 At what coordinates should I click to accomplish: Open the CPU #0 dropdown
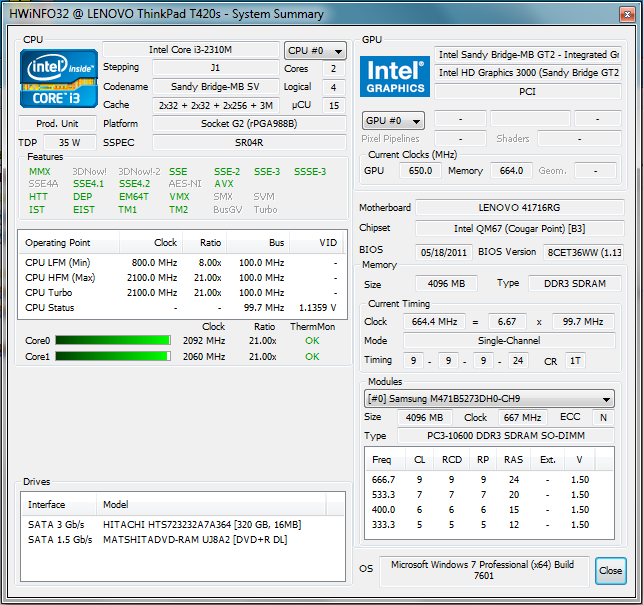315,51
